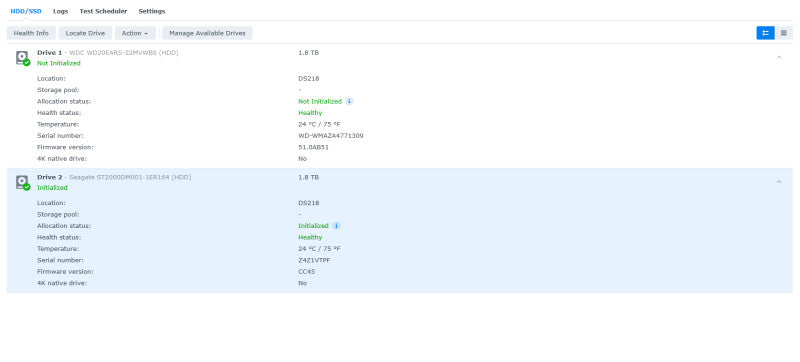Select the Drive 2 Seagate ST2000DM001 title

tap(114, 177)
